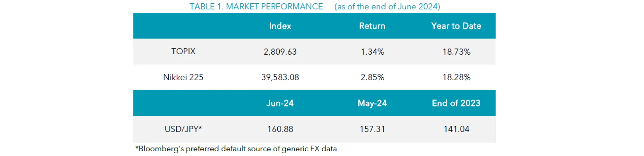Screen dimensions: 644x156
Task: Select the End of 2023 header
Action: click(x=456, y=103)
